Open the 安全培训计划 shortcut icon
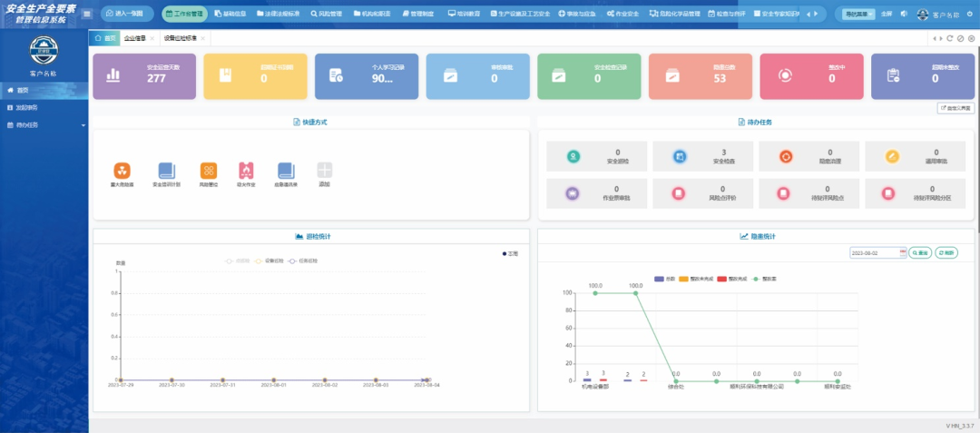Viewport: 980px width, 433px height. 167,171
